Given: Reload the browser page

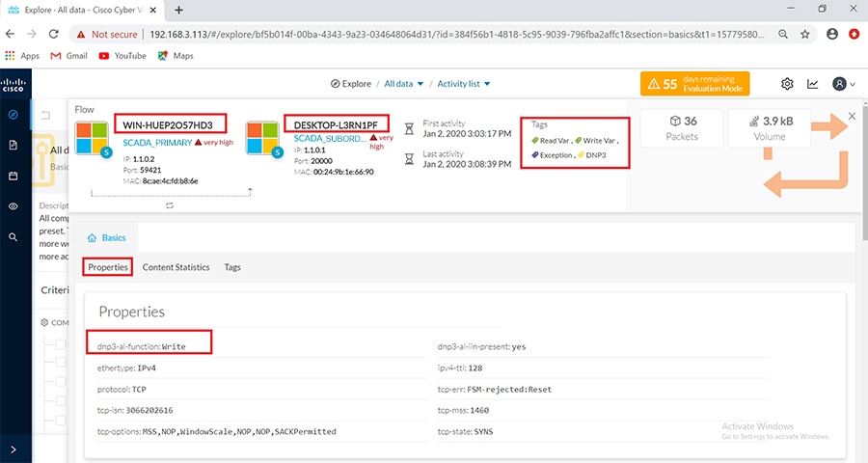Looking at the screenshot, I should [54, 34].
